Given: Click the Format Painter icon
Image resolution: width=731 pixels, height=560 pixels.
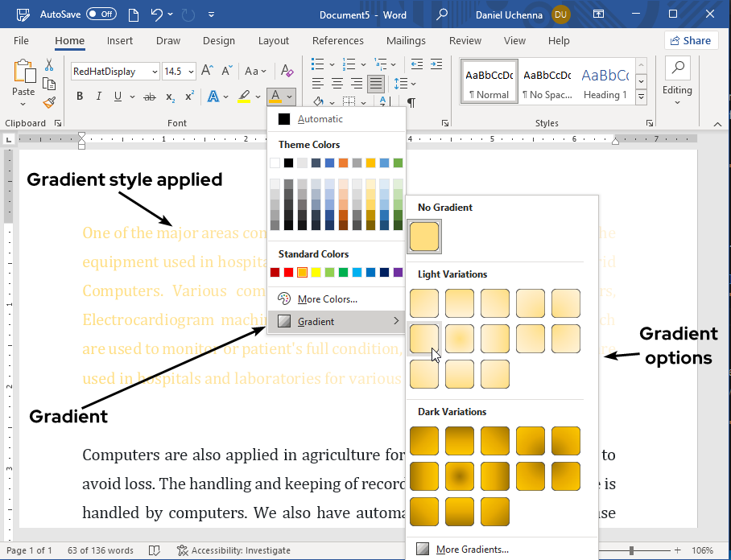Looking at the screenshot, I should pyautogui.click(x=49, y=102).
